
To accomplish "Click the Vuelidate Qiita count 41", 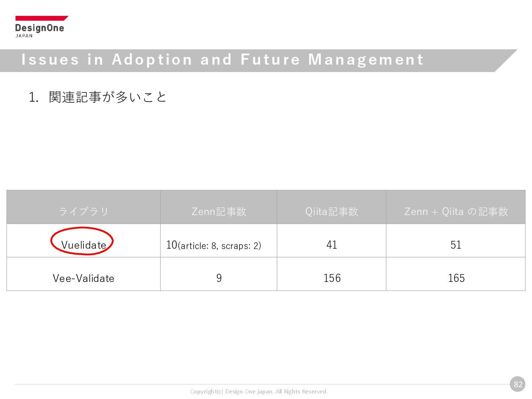I will point(331,245).
